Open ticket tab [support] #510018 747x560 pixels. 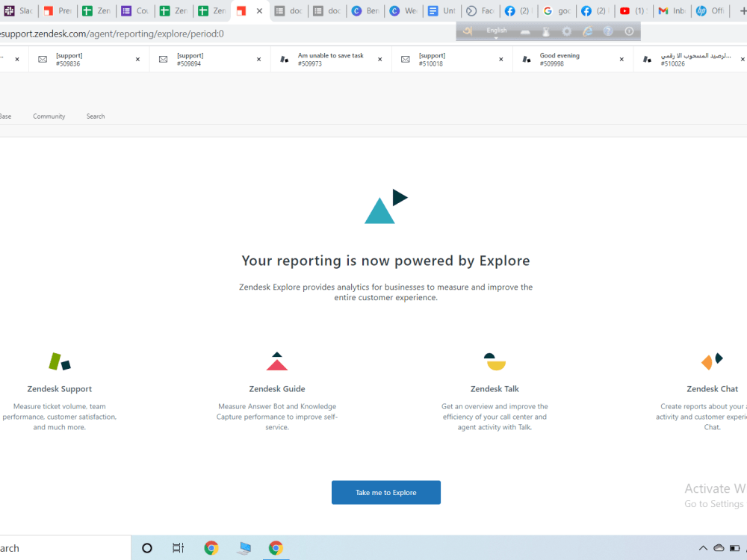[452, 60]
